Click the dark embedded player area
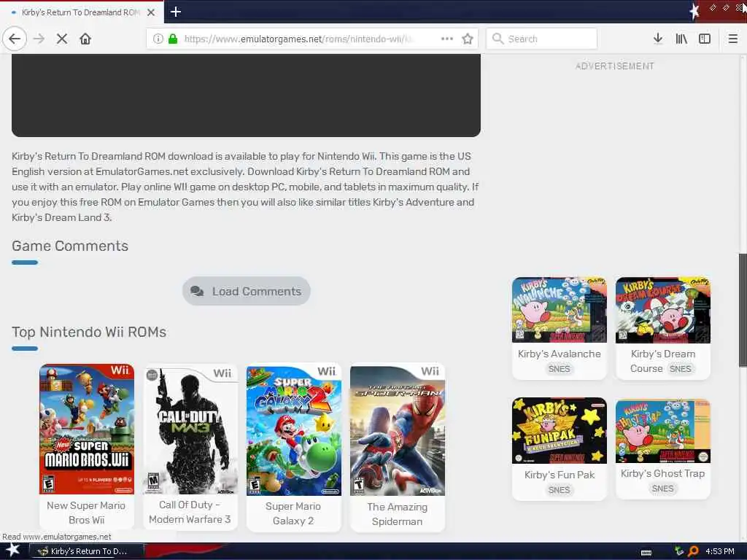 (x=246, y=96)
